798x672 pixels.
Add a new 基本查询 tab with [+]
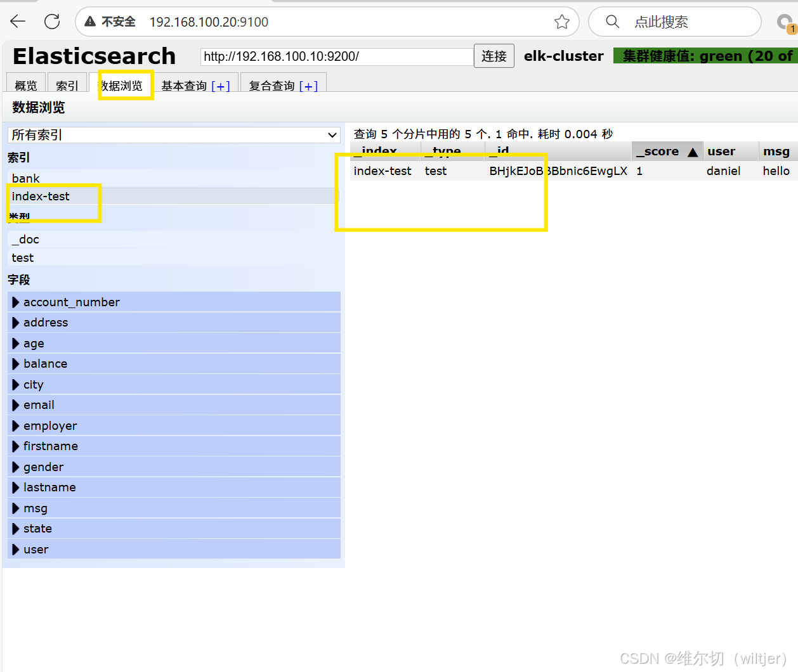(221, 86)
